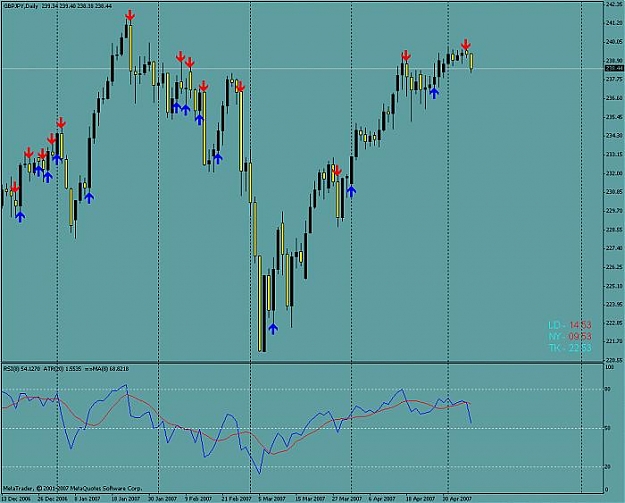Click the 13 Dec 2006 date label

click(15, 499)
